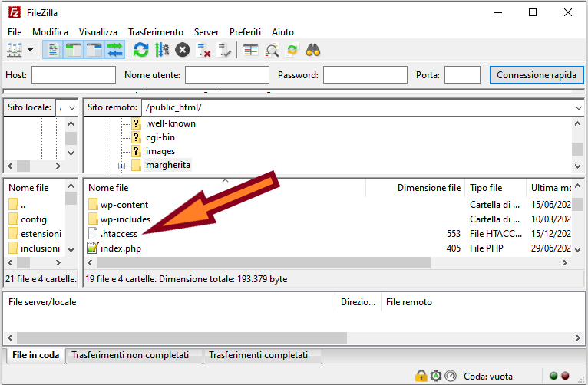Open the Trasferimento menu
Screen dimensions: 588x385
(x=156, y=32)
